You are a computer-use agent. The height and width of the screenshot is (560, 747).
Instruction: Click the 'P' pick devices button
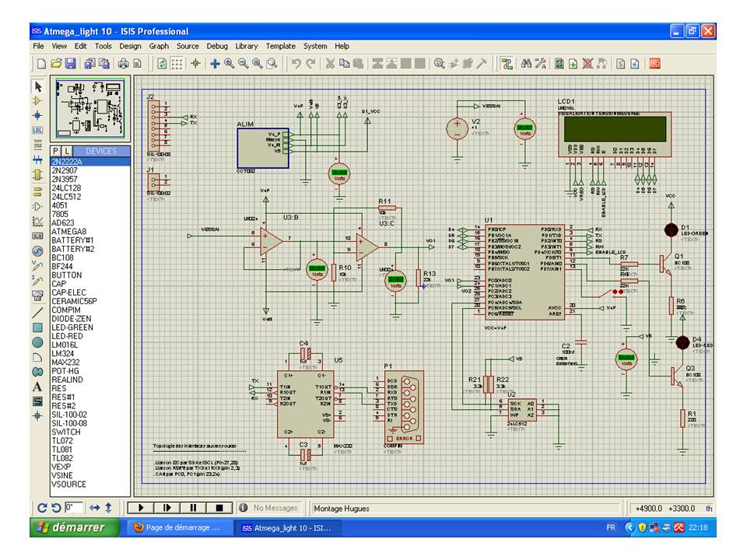point(56,151)
